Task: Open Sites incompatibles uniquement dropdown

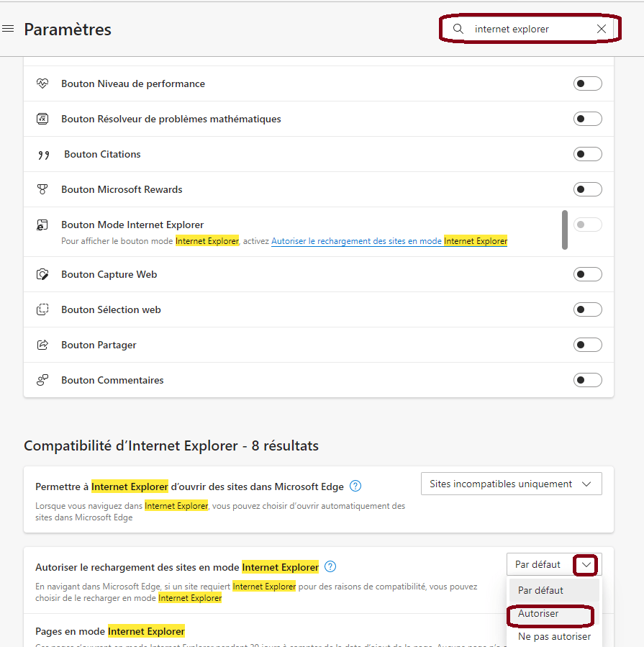Action: coord(511,484)
